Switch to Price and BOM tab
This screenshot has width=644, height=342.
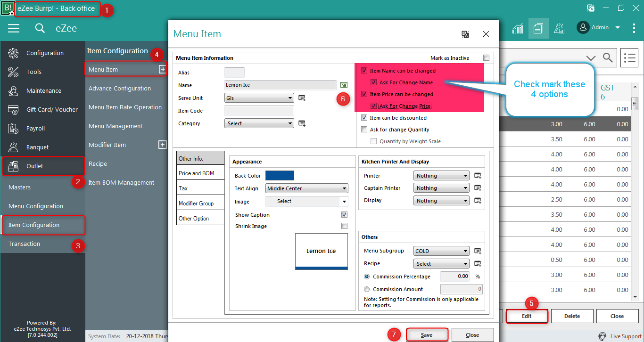pos(200,173)
